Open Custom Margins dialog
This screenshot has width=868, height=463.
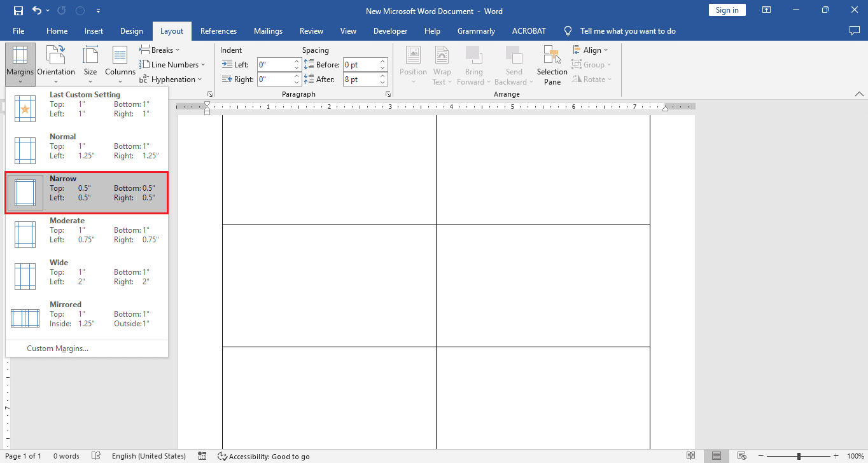(x=57, y=349)
